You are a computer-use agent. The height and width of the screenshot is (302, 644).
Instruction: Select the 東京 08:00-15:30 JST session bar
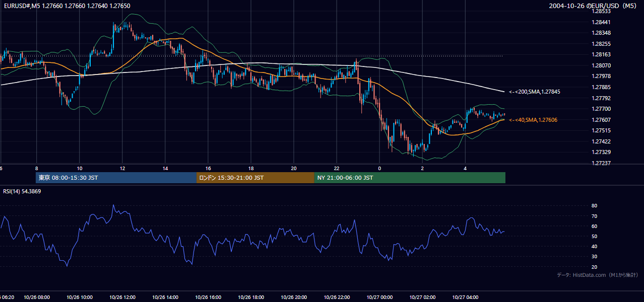(x=116, y=178)
